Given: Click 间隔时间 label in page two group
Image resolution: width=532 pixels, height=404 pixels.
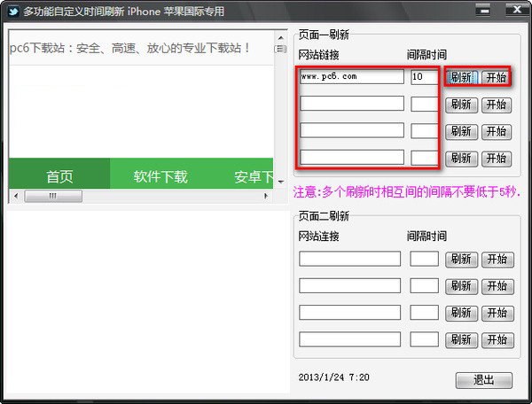Looking at the screenshot, I should click(x=426, y=237).
